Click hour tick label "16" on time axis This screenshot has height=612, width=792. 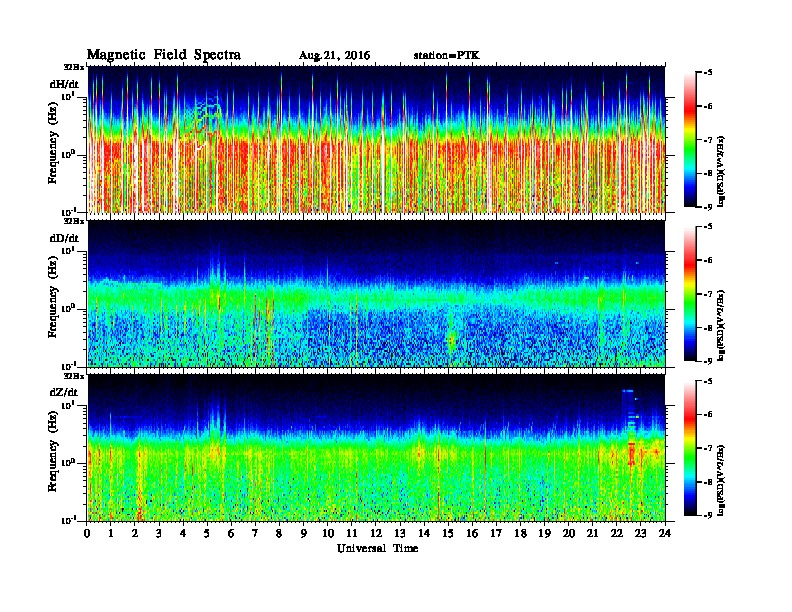pos(472,533)
